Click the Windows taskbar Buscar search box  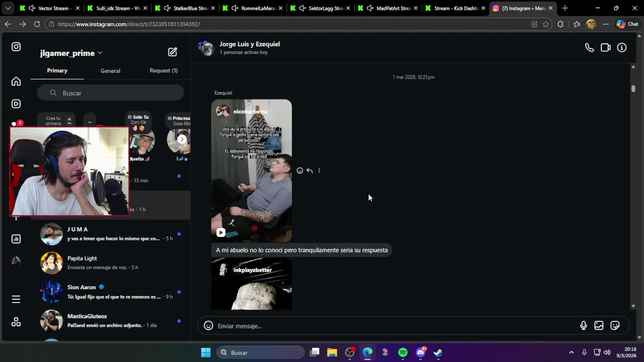261,352
